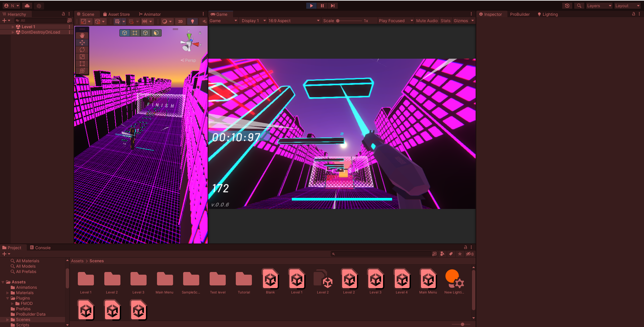Toggle scene lighting with the bulb icon
This screenshot has height=327, width=644.
pos(192,21)
